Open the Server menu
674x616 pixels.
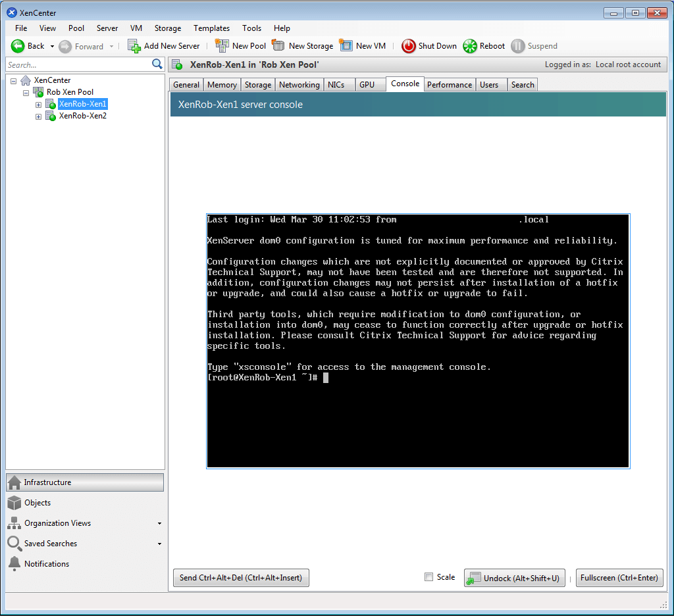coord(107,28)
